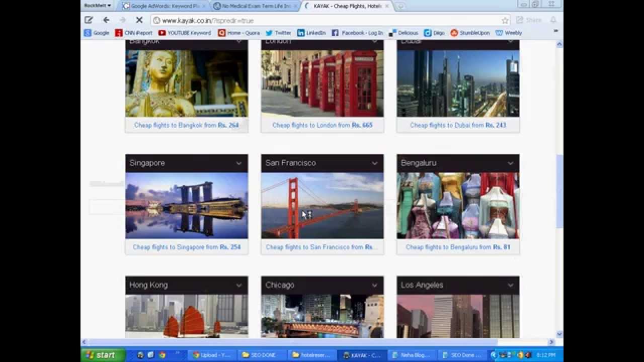Open a new tab button
Image resolution: width=644 pixels, height=362 pixels.
click(400, 6)
